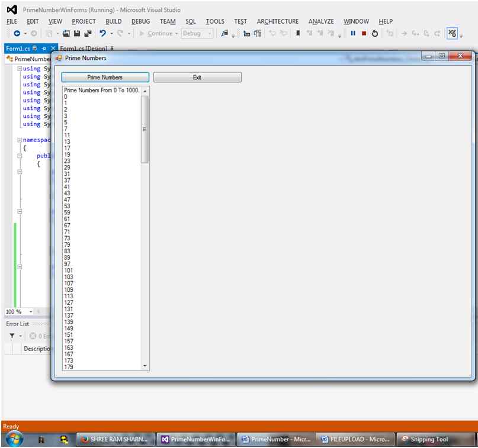Click the Navigate Backward toolbar icon

17,34
